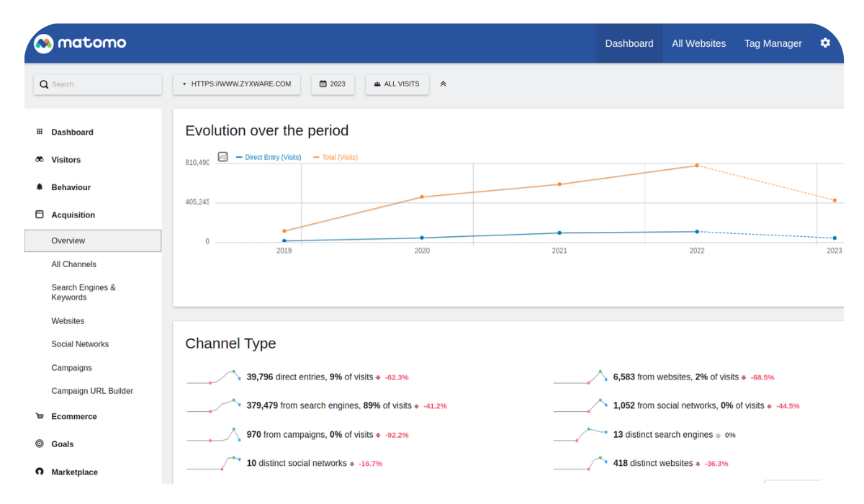Viewport: 864px width, 504px height.
Task: Open Search Engines & Keywords report
Action: point(84,292)
